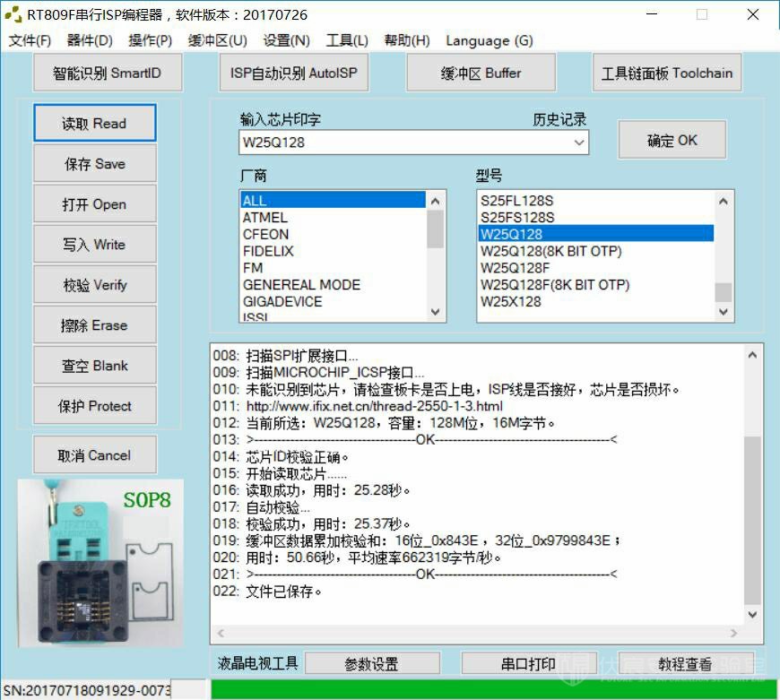Click the 读取 Read button
Image resolution: width=780 pixels, height=700 pixels.
(x=94, y=123)
